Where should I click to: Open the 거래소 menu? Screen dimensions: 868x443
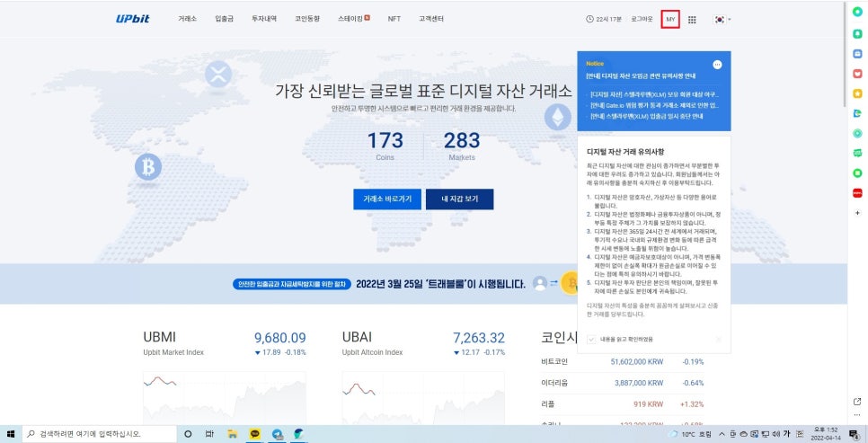pyautogui.click(x=187, y=19)
